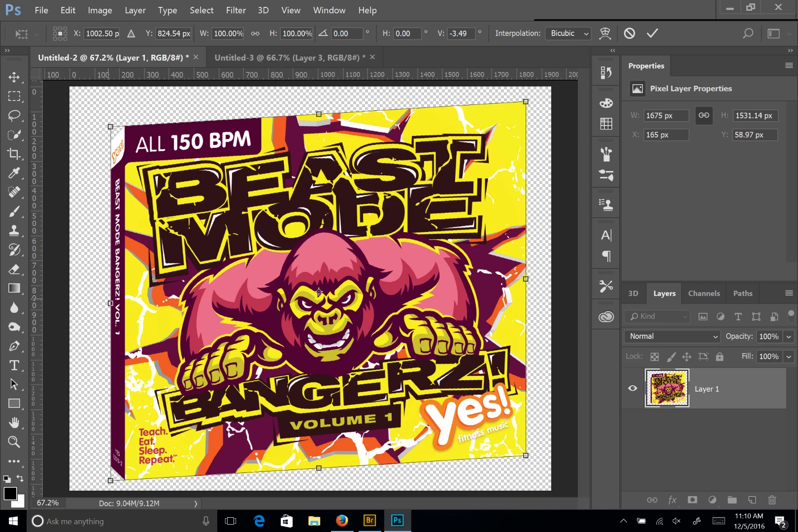Add a layer mask
The width and height of the screenshot is (798, 532).
692,500
